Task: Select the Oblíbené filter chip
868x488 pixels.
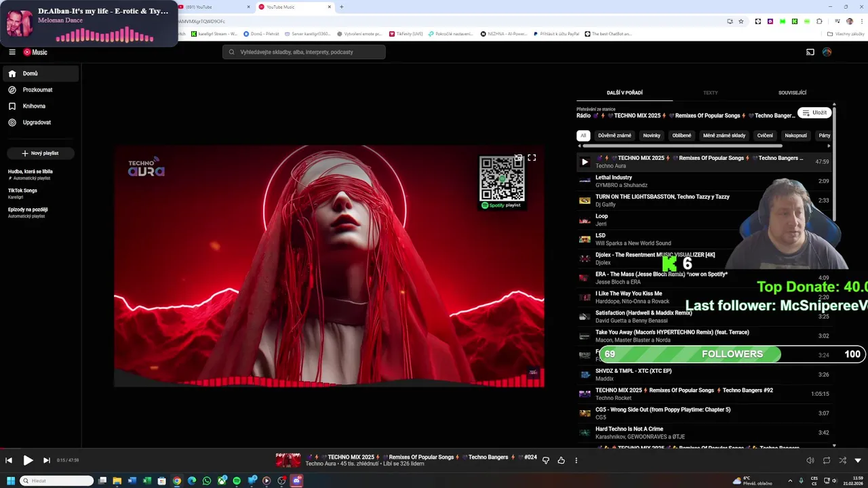Action: (682, 136)
